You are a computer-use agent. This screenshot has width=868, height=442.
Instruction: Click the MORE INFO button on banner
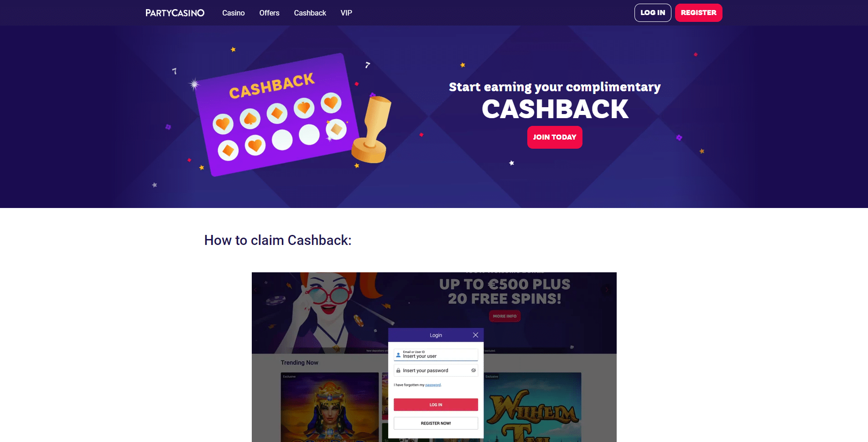(x=504, y=316)
